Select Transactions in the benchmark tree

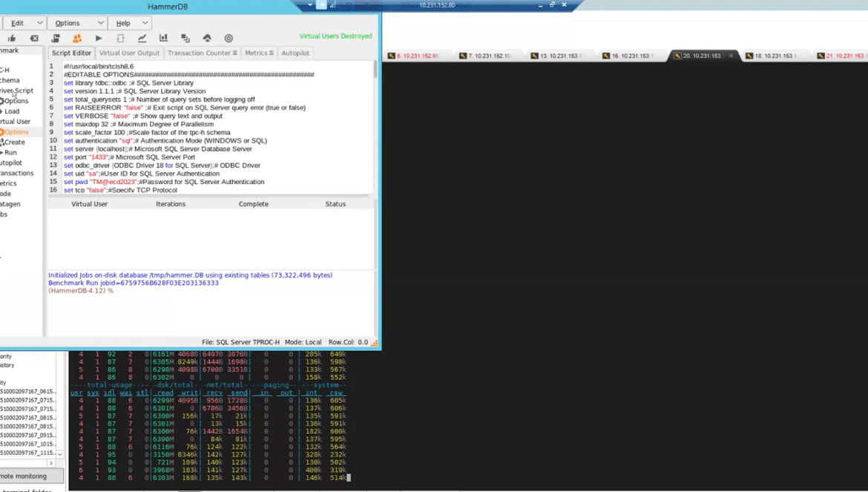coord(16,173)
